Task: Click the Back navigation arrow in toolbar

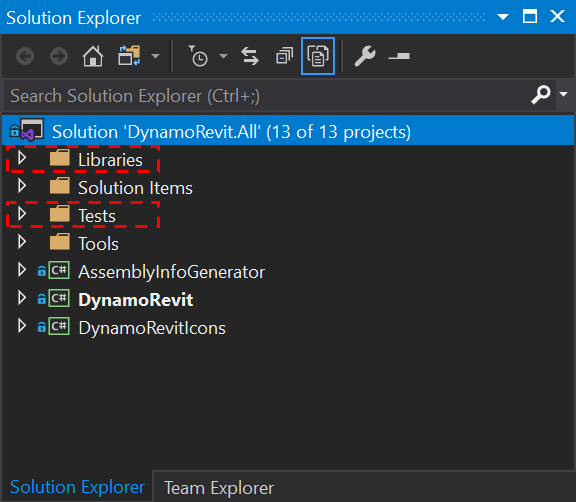Action: [x=25, y=56]
